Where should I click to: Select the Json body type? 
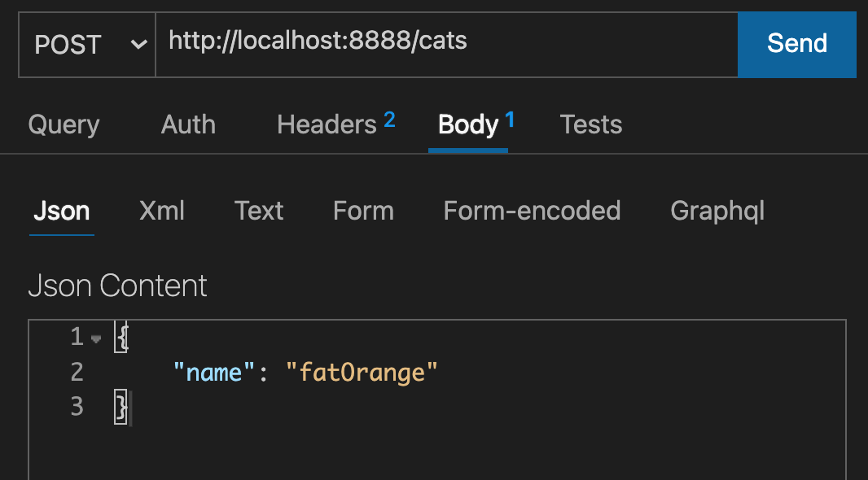click(x=61, y=212)
